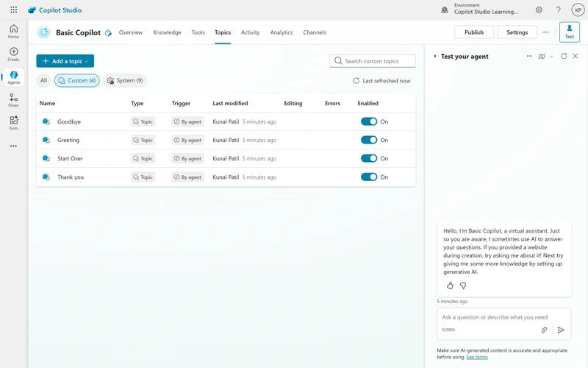This screenshot has height=368, width=588.
Task: Switch to the Knowledge tab
Action: pos(167,32)
